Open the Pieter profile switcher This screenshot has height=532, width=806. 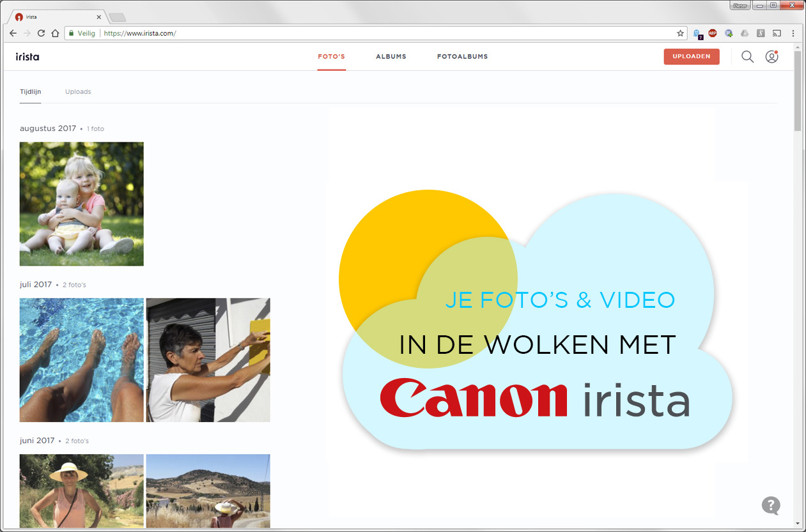(740, 6)
